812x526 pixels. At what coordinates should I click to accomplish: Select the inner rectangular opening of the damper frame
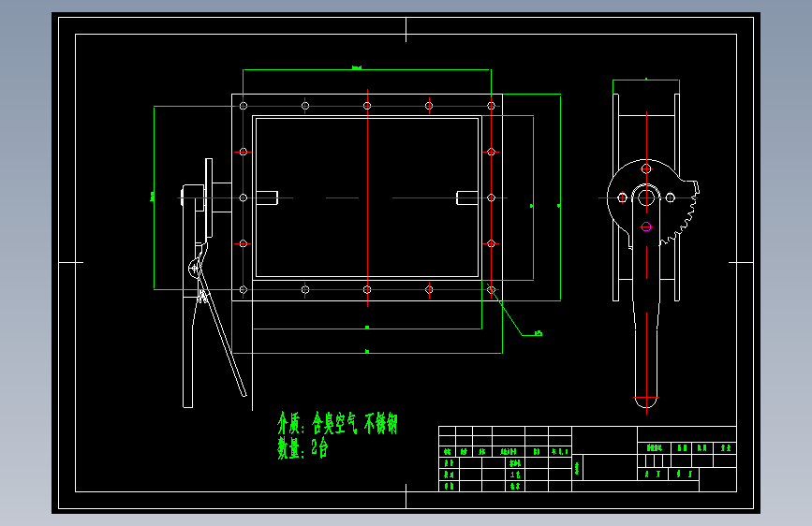click(x=367, y=197)
